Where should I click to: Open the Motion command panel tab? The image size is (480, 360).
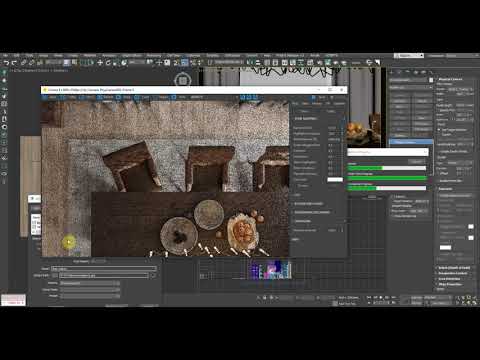click(416, 72)
